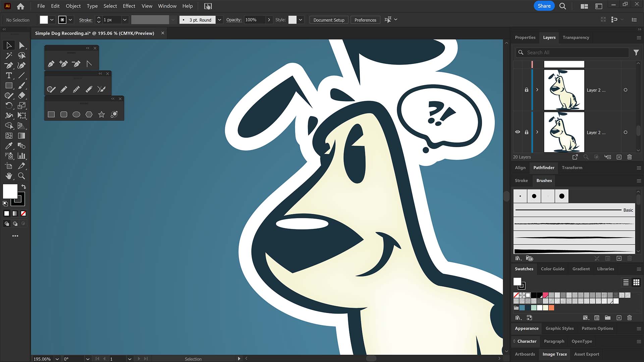Image resolution: width=644 pixels, height=362 pixels.
Task: Select the Gradient tool in toolbar
Action: click(x=21, y=136)
